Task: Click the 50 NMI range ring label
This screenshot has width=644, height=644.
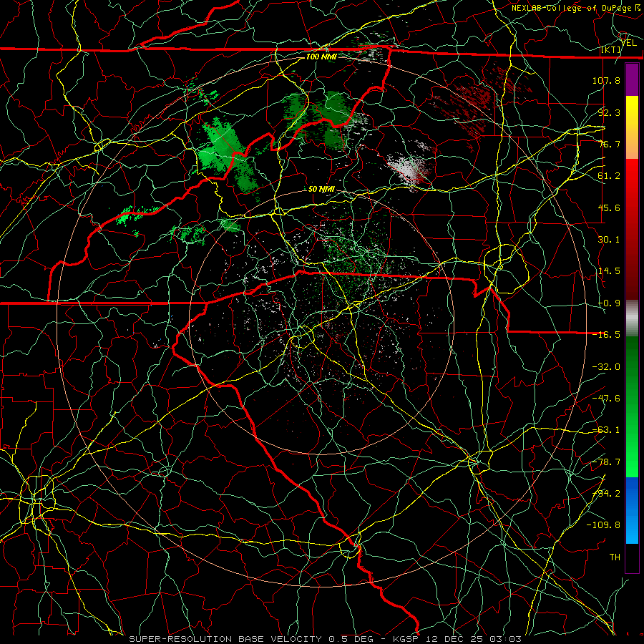Action: pos(321,190)
